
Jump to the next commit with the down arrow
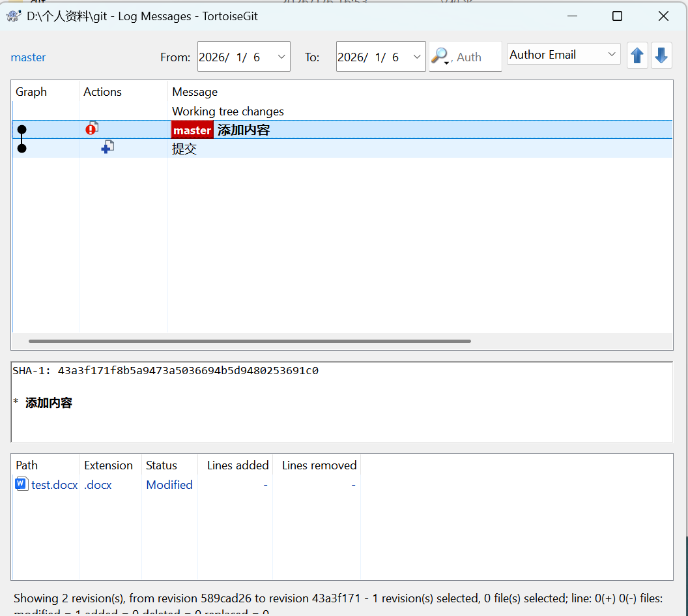click(x=662, y=56)
